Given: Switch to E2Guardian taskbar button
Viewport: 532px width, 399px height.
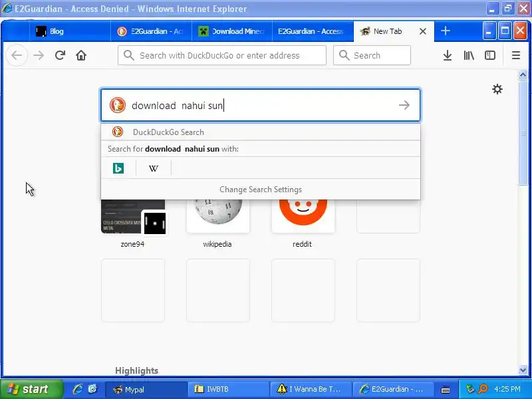Looking at the screenshot, I should click(x=392, y=389).
